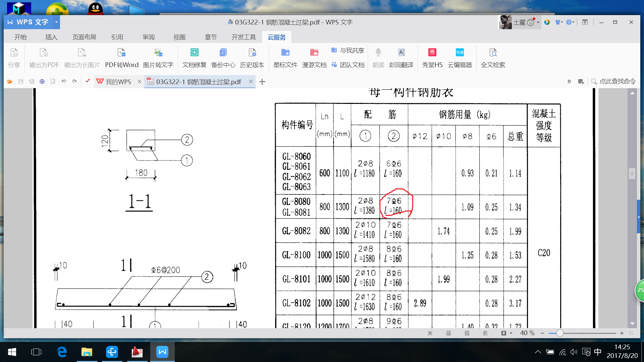Switch to the 页面布局 ribbon tab

coord(84,37)
